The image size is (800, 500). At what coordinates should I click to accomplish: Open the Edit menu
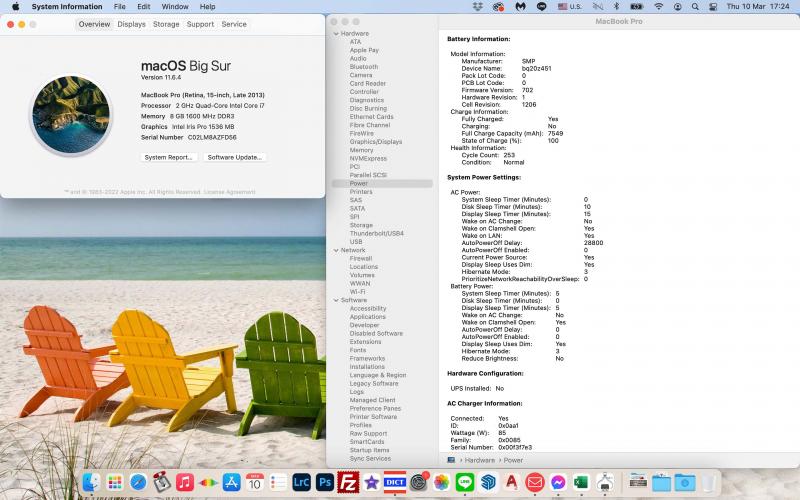pyautogui.click(x=144, y=7)
